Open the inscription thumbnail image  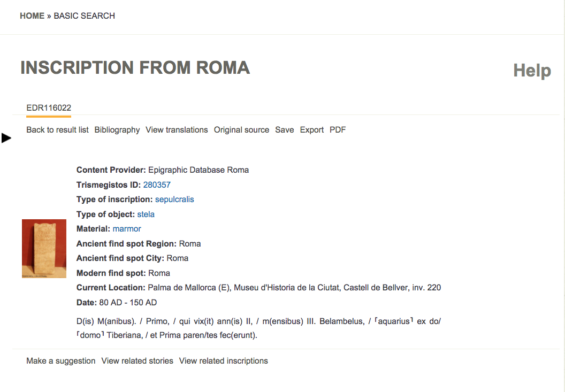44,248
